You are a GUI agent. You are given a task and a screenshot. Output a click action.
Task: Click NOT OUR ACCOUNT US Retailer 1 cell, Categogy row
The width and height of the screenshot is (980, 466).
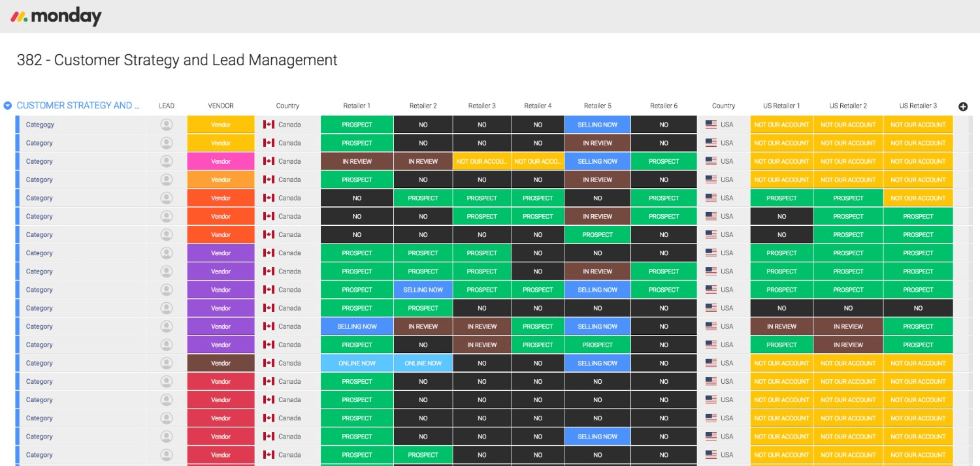(x=781, y=125)
